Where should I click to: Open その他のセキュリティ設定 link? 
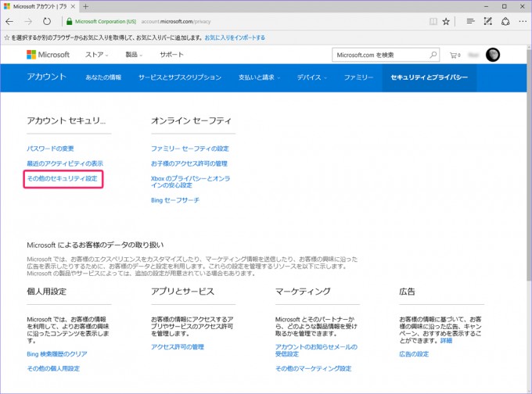click(x=62, y=178)
